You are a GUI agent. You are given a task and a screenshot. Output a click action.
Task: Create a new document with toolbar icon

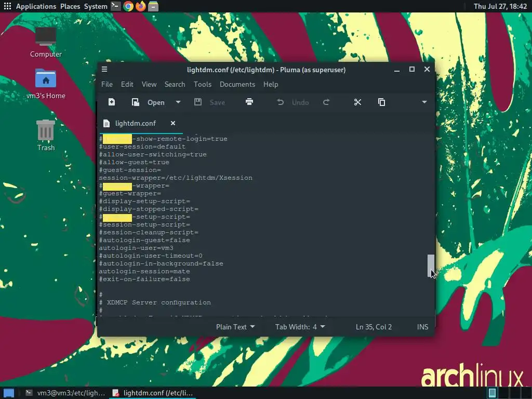[111, 102]
